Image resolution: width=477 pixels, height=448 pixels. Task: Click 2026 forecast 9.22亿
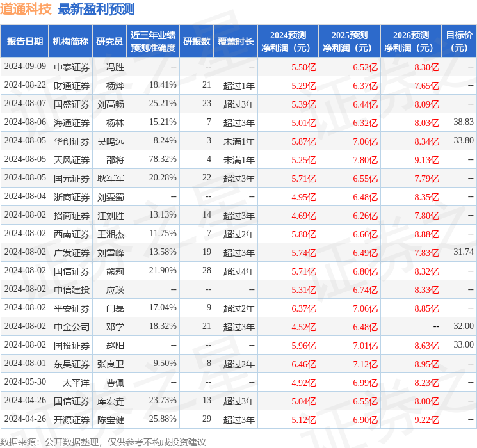pyautogui.click(x=427, y=420)
